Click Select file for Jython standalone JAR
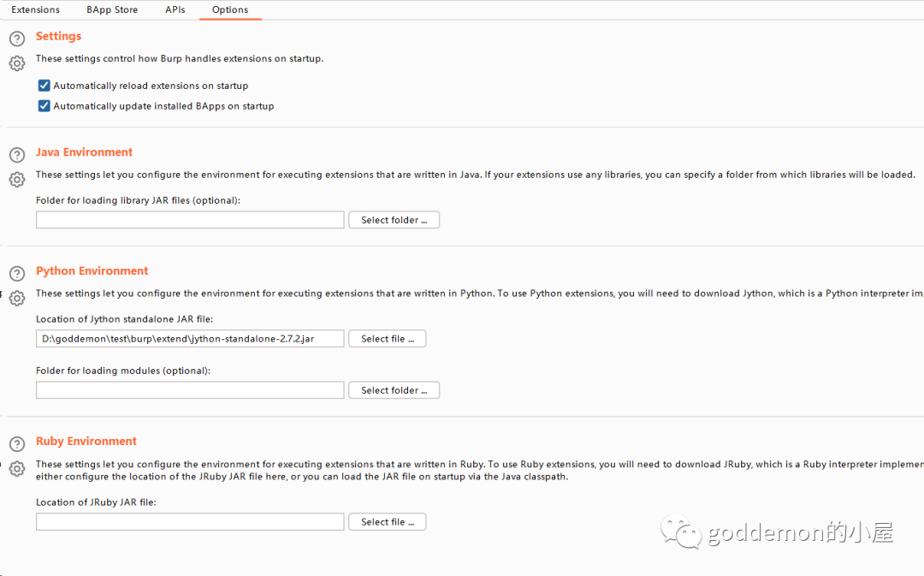Screen dimensions: 924x576 pyautogui.click(x=388, y=339)
